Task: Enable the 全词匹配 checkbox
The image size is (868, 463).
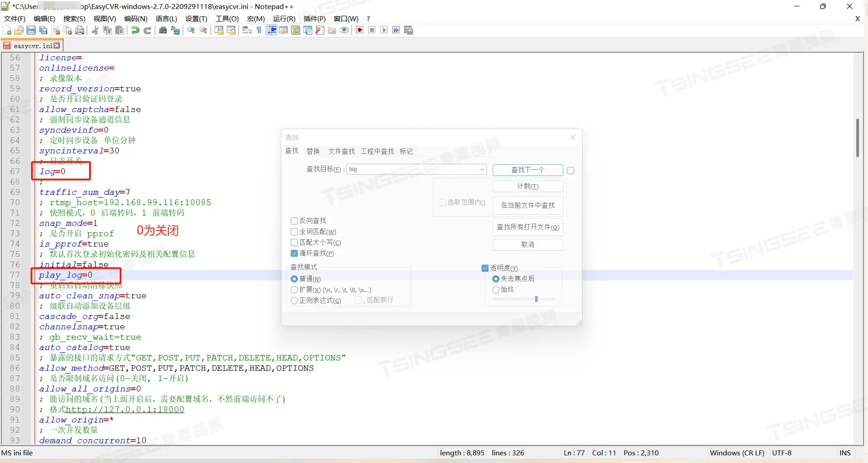Action: click(294, 232)
